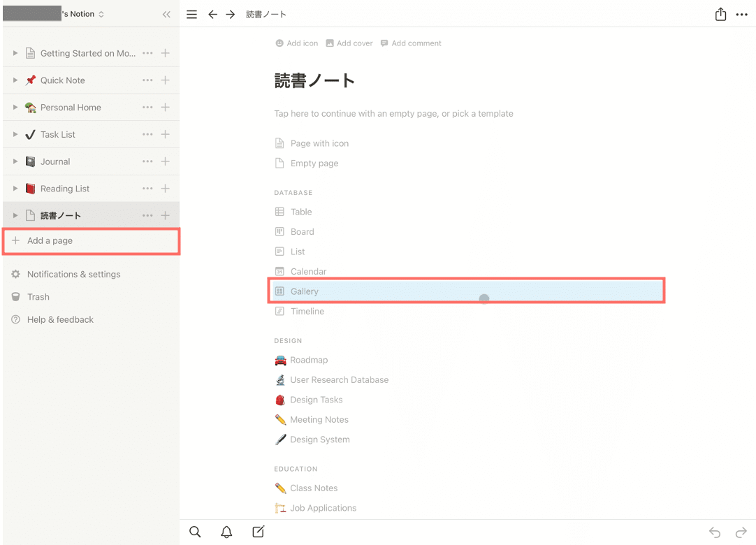Go forward using the right arrow

[231, 14]
